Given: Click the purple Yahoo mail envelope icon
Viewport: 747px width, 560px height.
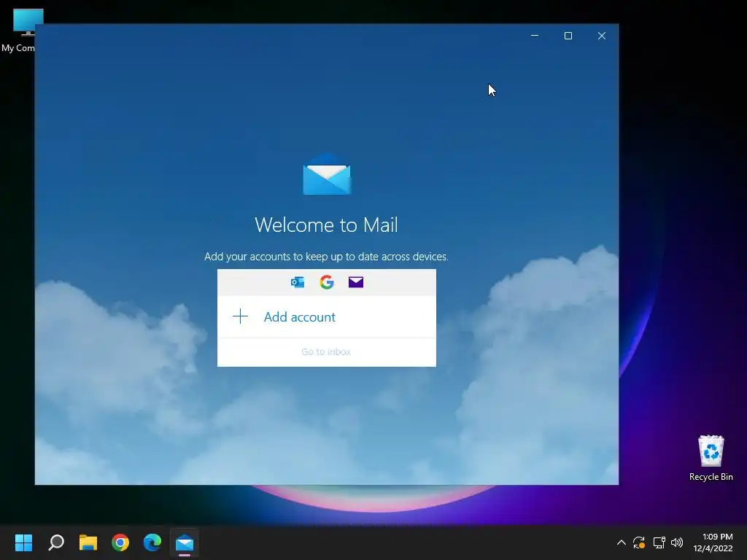Looking at the screenshot, I should (356, 282).
